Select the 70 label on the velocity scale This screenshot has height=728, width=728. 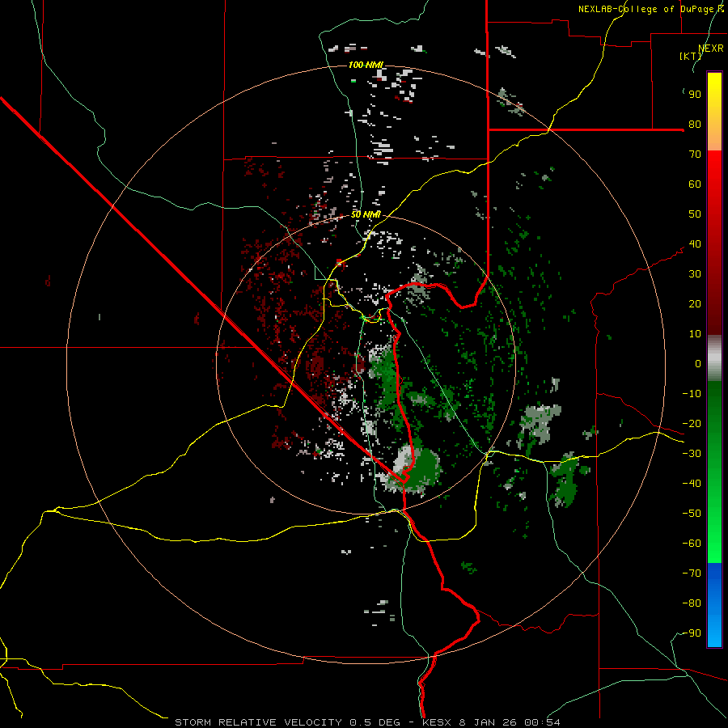pos(695,154)
